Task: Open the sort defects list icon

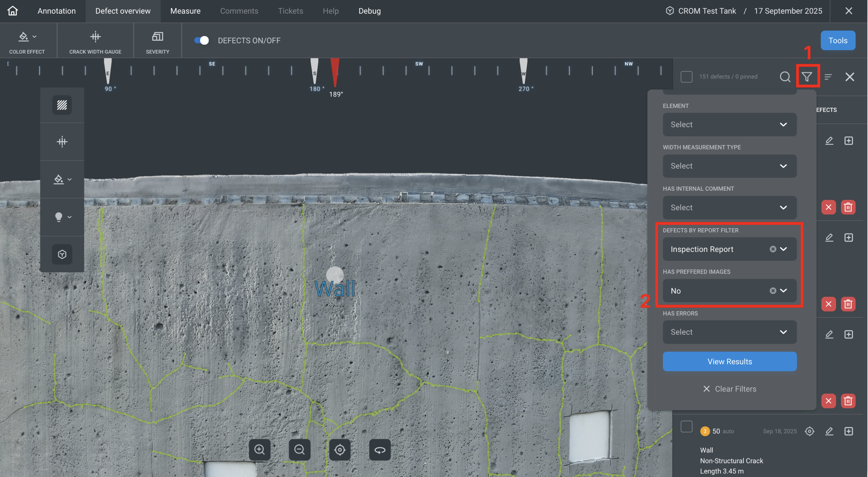Action: [x=828, y=76]
